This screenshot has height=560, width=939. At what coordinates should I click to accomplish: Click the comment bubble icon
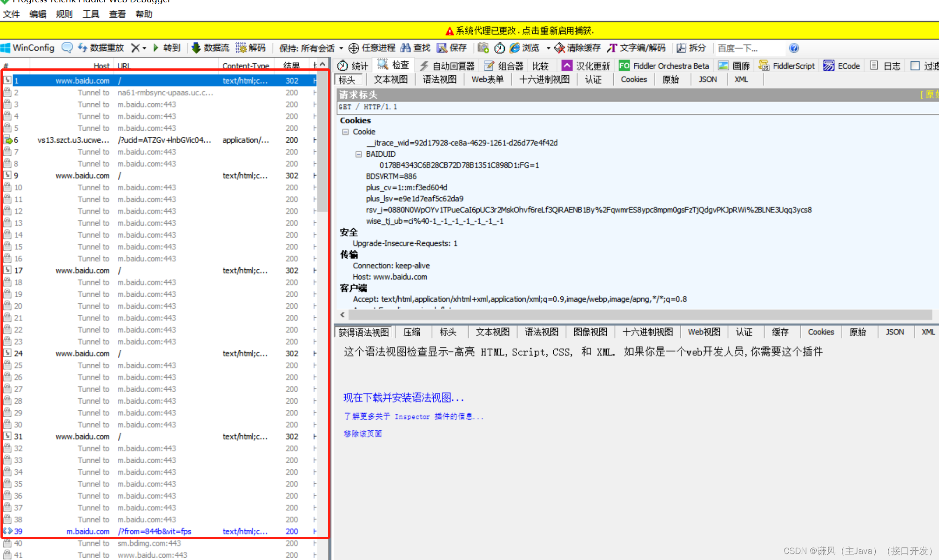click(x=67, y=48)
